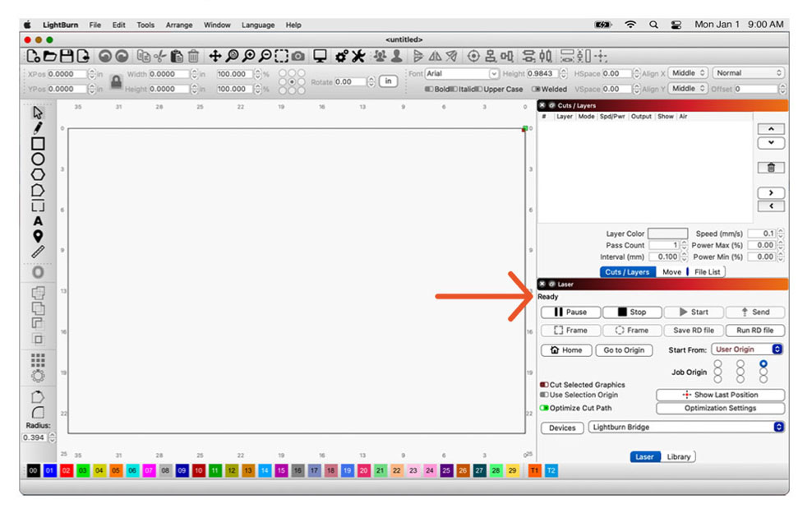Open Device Settings with the wrench icon
Viewport: 812px width, 518px height.
click(x=358, y=56)
